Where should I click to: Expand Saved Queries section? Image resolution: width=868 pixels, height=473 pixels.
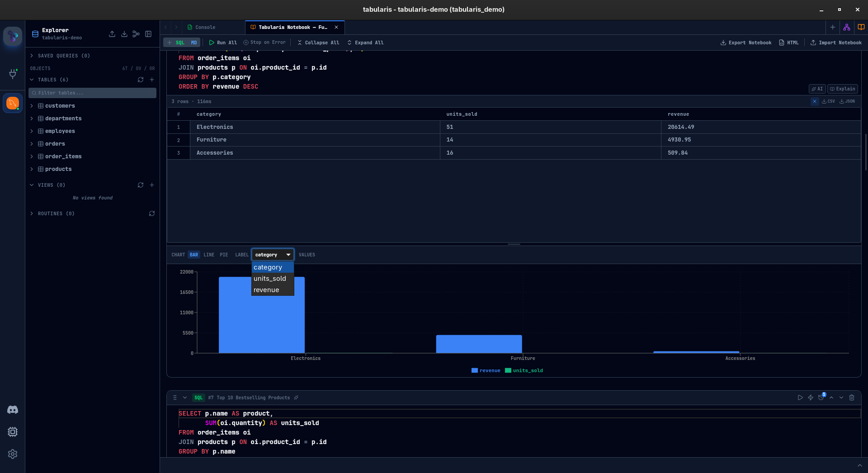[x=32, y=56]
